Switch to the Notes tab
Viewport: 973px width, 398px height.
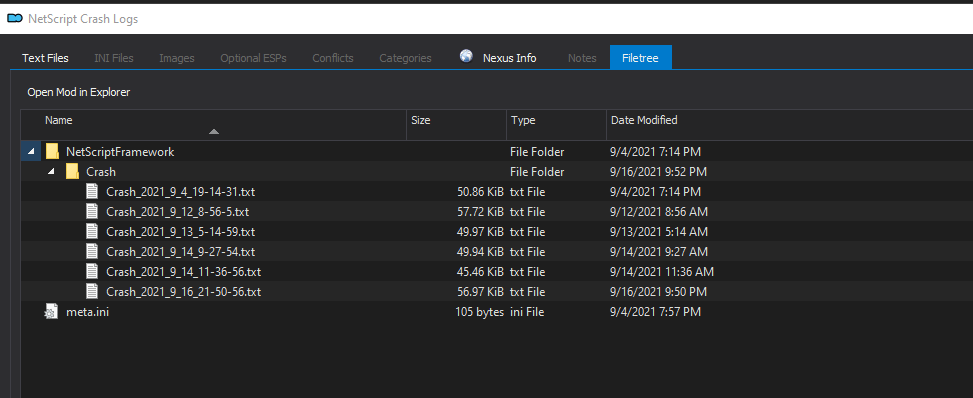coord(582,58)
